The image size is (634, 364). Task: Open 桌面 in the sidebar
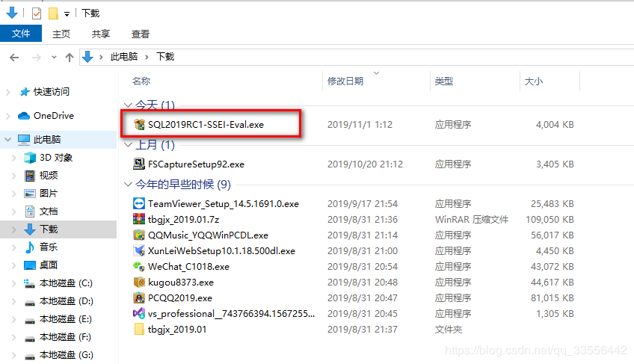tap(49, 265)
